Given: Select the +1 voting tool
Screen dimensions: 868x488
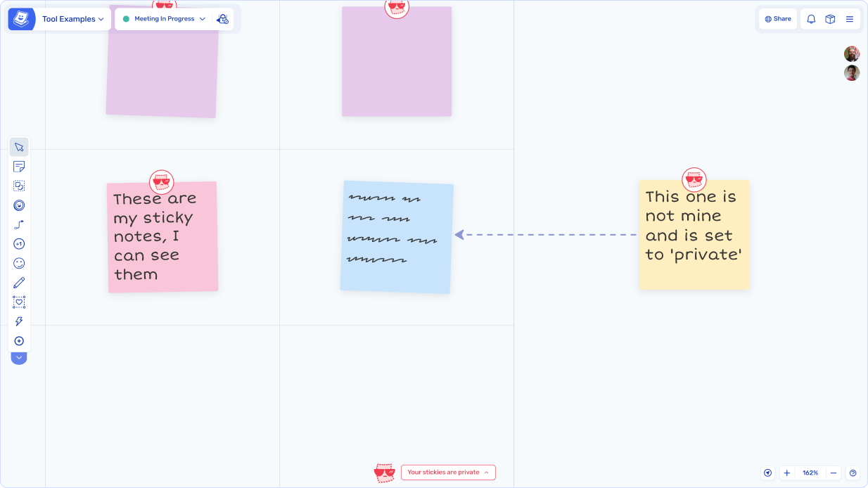Looking at the screenshot, I should 19,244.
